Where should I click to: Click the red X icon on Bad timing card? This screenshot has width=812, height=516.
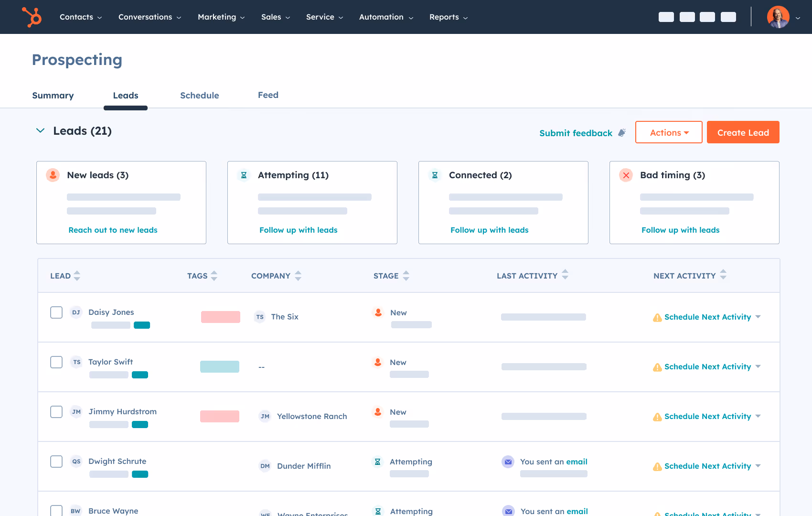[x=626, y=175]
